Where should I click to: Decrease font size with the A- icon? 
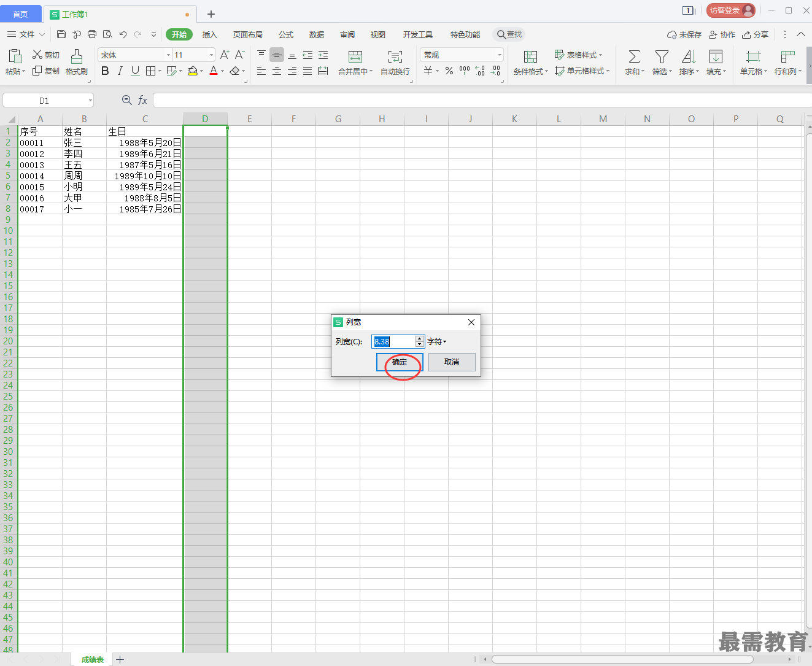tap(240, 55)
